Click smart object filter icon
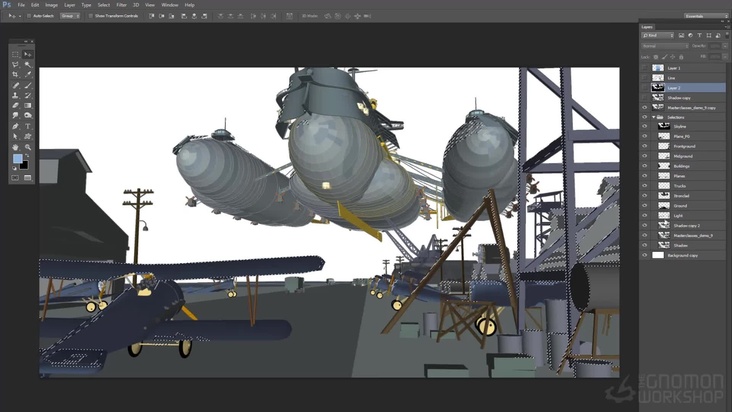Viewport: 732px width, 412px height. [x=718, y=35]
